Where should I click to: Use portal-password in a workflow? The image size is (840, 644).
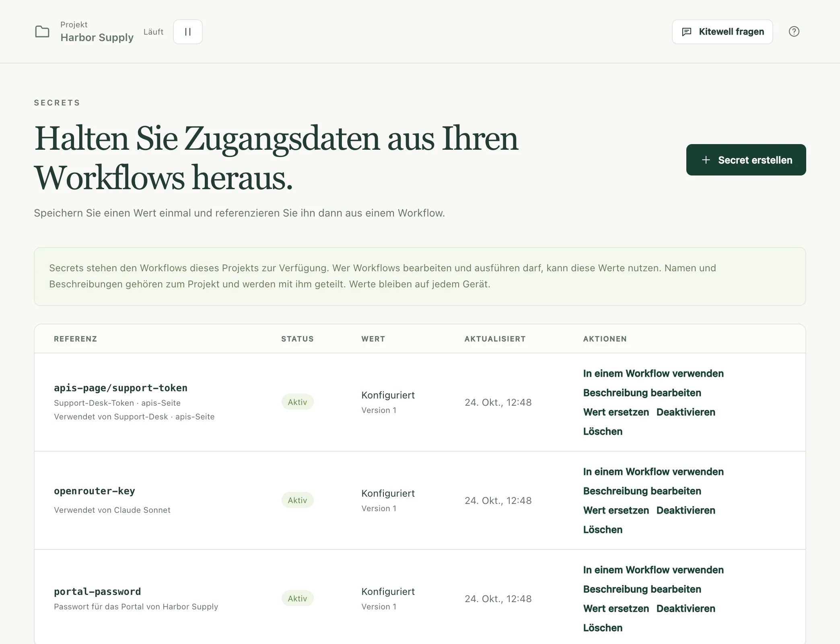(x=653, y=570)
